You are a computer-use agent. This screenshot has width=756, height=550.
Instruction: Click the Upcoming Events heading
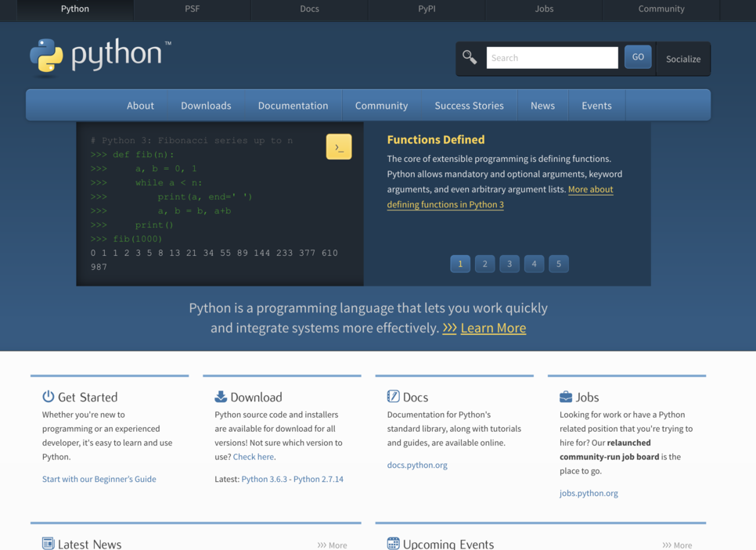(x=448, y=545)
